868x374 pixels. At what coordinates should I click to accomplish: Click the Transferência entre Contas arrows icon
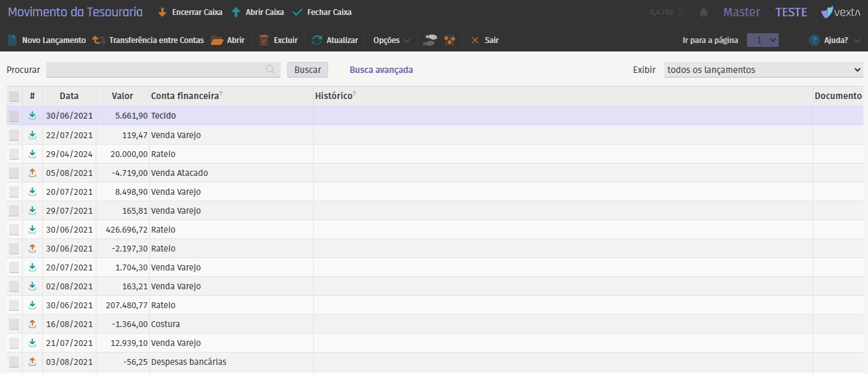click(x=99, y=40)
